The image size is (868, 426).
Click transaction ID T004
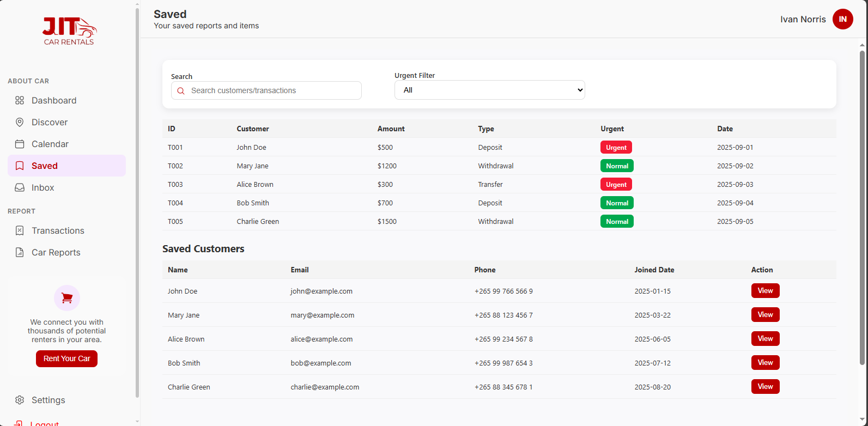(175, 203)
